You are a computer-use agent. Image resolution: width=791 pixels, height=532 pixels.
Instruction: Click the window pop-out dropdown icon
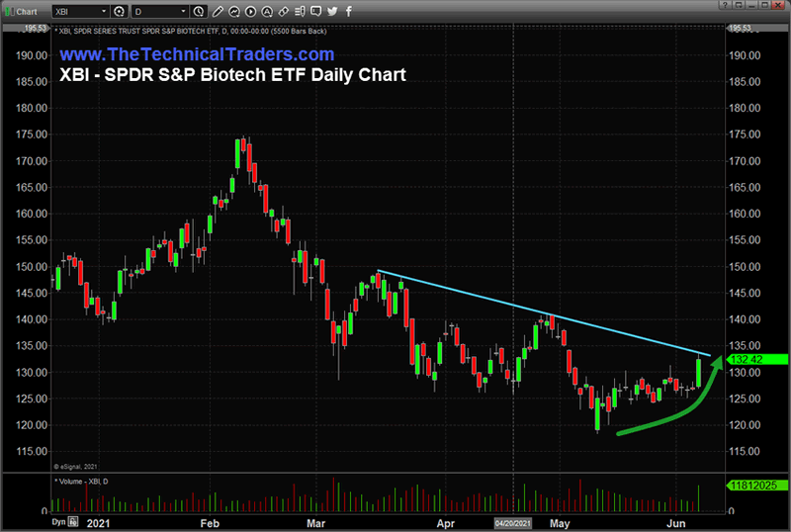tap(739, 5)
